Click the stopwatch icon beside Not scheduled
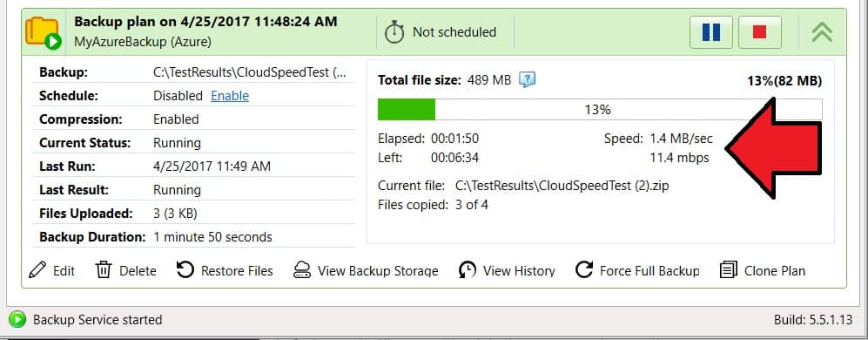868x340 pixels. tap(394, 32)
